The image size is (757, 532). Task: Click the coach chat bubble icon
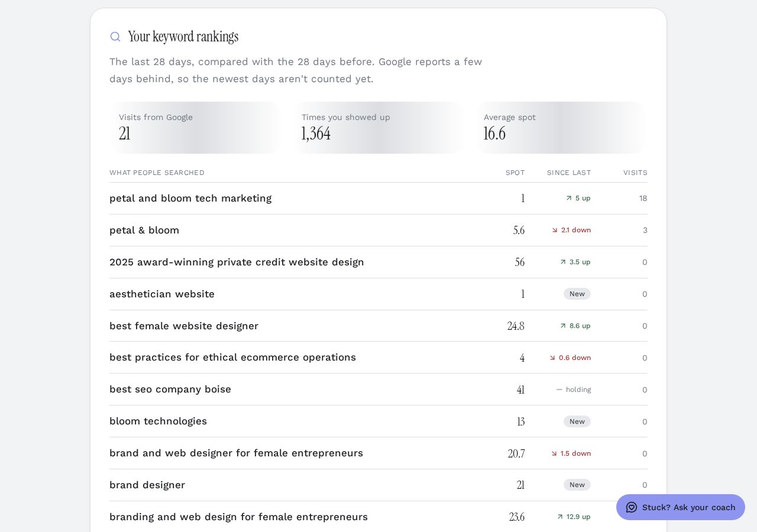632,507
